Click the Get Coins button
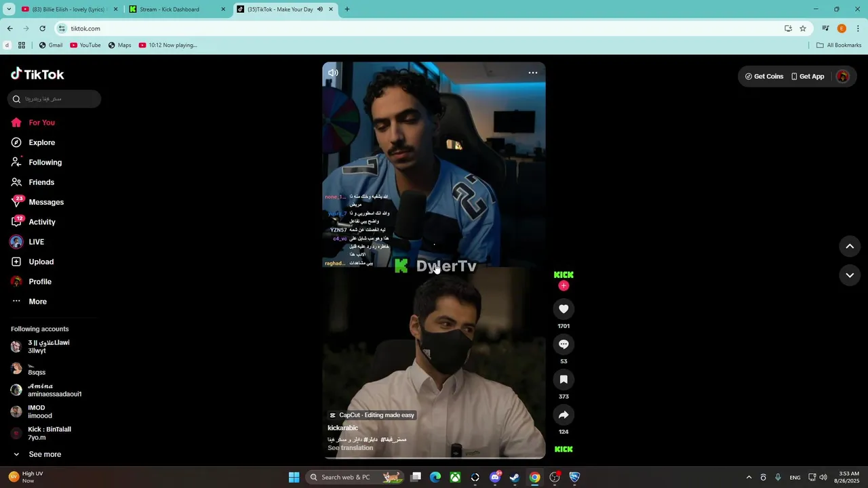Screen dimensions: 868x488 tap(764, 77)
